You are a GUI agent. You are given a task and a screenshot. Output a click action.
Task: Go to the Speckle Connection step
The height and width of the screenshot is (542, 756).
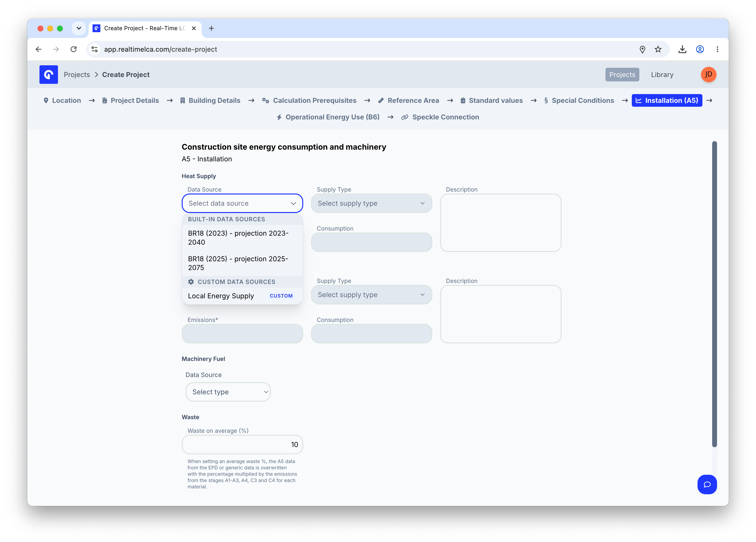(x=440, y=117)
